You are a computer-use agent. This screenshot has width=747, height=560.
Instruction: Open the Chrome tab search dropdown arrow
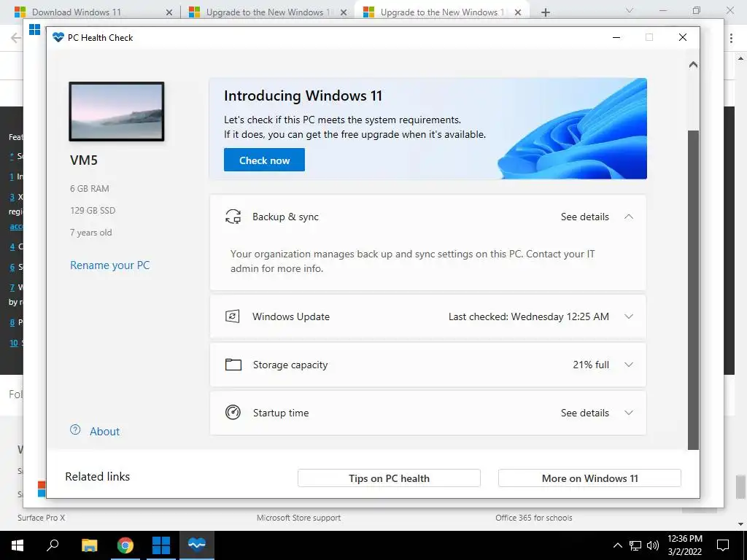coord(630,10)
